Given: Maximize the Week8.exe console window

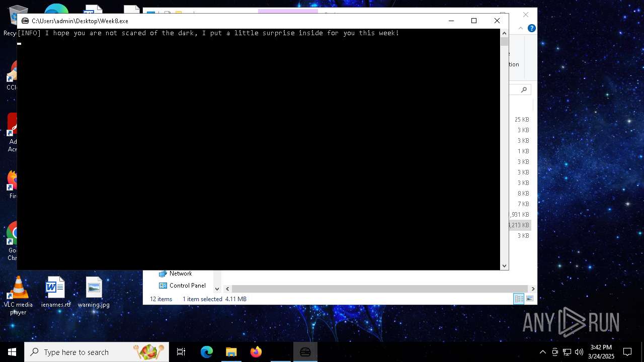Looking at the screenshot, I should pos(473,21).
